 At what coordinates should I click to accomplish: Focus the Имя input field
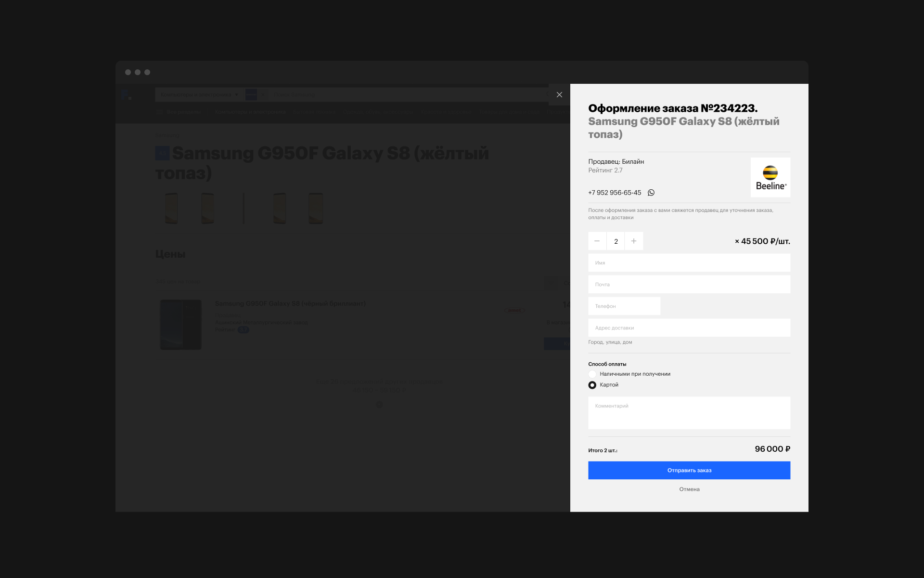pyautogui.click(x=689, y=263)
